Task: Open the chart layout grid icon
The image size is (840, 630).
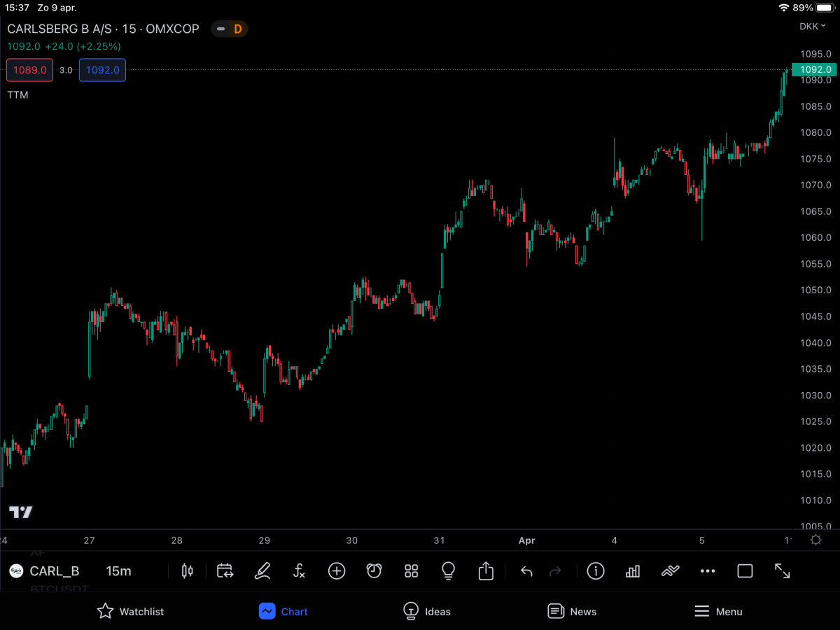Action: [412, 571]
